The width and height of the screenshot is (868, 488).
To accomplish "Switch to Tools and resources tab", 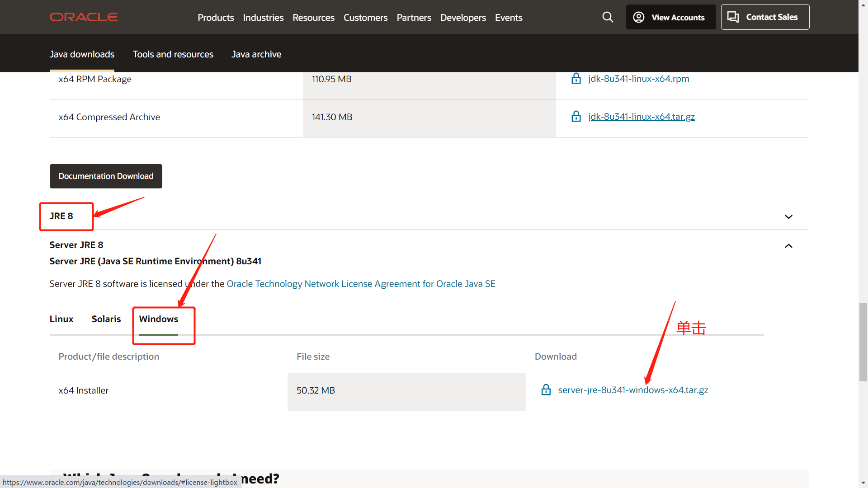I will 173,54.
